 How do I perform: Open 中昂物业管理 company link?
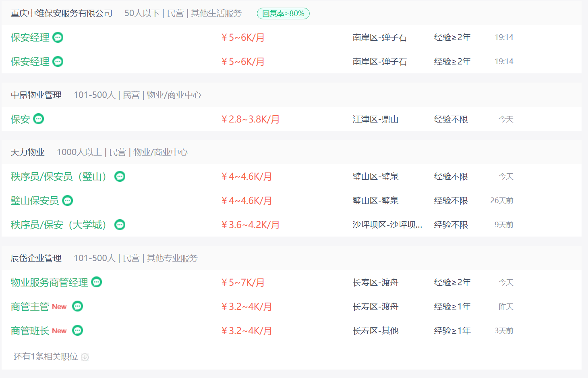[36, 95]
